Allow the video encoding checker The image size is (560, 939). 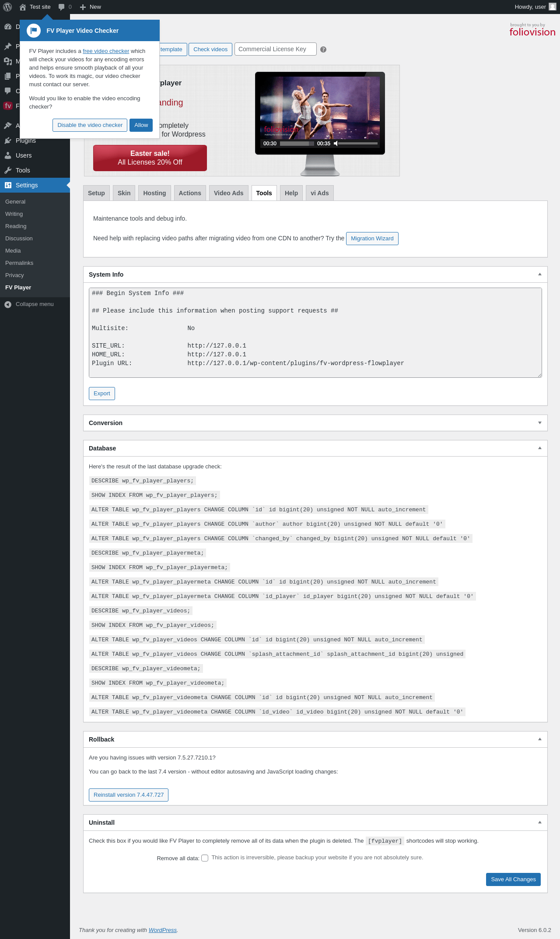point(141,125)
